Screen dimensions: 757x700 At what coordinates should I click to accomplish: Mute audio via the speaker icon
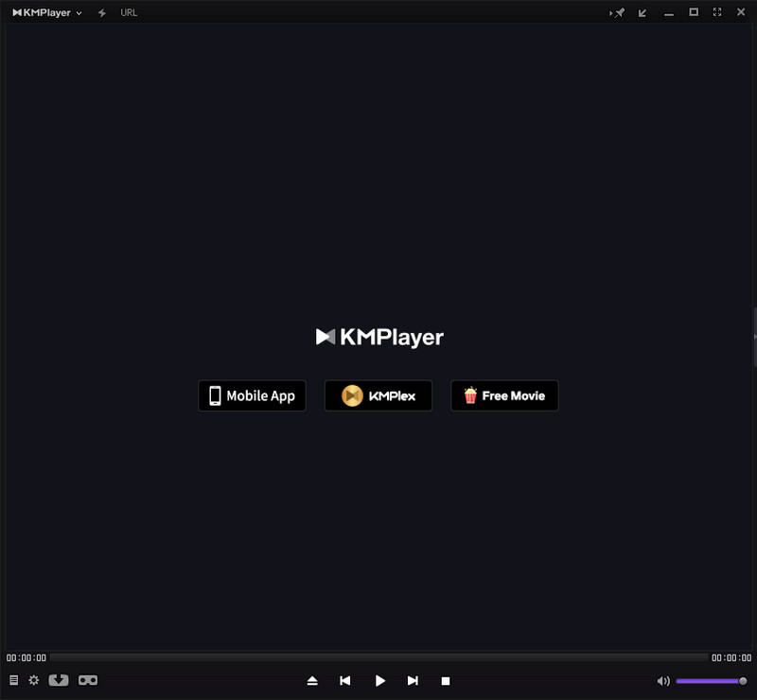(x=663, y=681)
